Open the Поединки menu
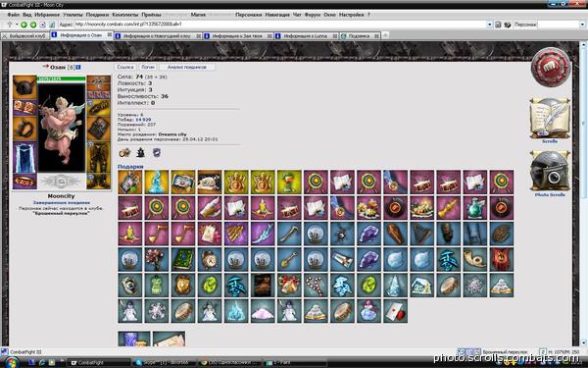Screen dimensions: 588x368 (97, 15)
